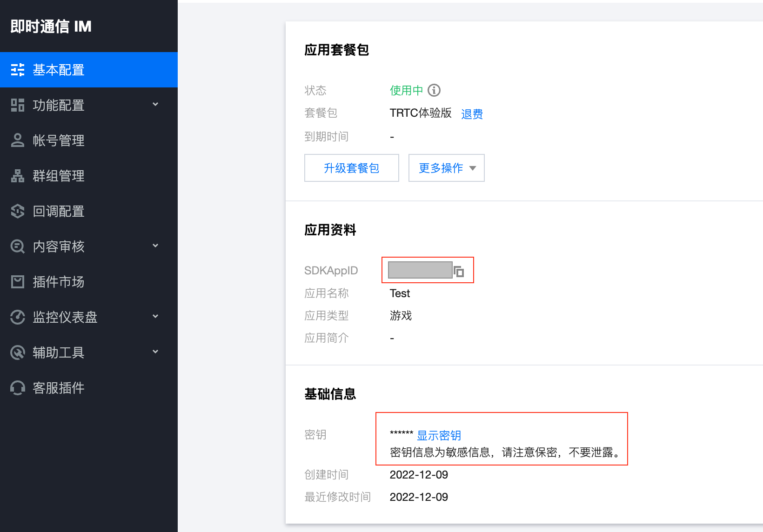763x532 pixels.
Task: Expand the 内容审核 submenu chevron
Action: pyautogui.click(x=155, y=246)
